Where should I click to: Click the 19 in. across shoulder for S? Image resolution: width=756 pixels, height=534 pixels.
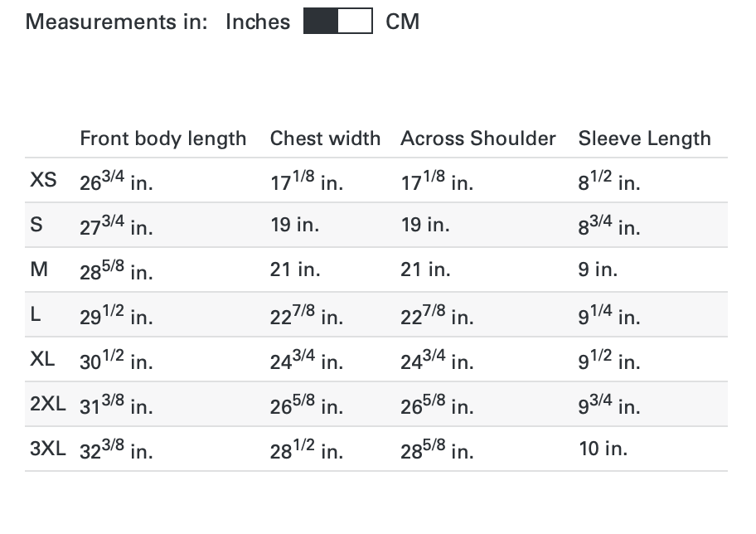click(425, 225)
